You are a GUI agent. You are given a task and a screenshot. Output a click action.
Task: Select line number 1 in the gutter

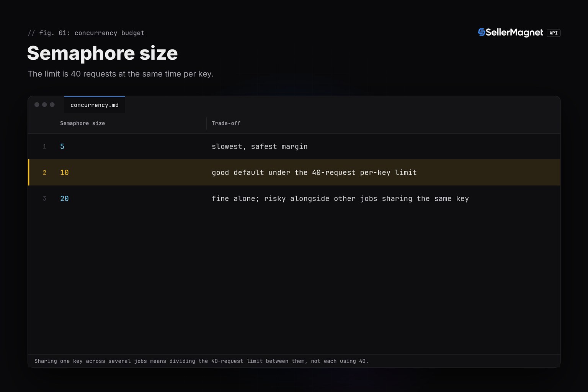[x=44, y=147]
